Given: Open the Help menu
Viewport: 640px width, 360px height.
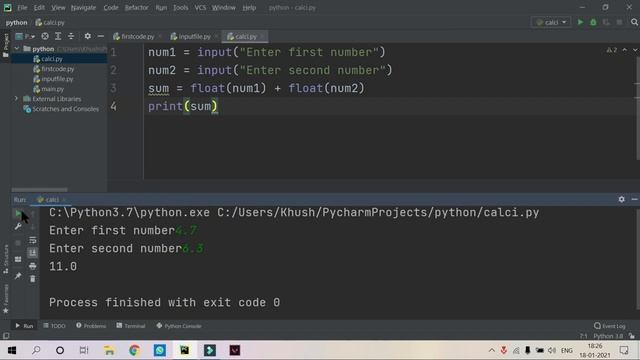Looking at the screenshot, I should pyautogui.click(x=249, y=7).
